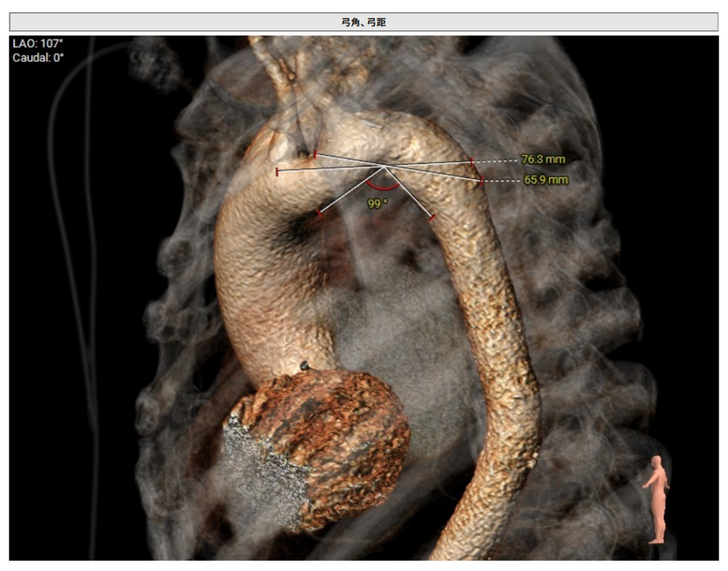Screen dimensions: 728x571
Task: Click the Caudal: 0° readout
Action: 38,58
